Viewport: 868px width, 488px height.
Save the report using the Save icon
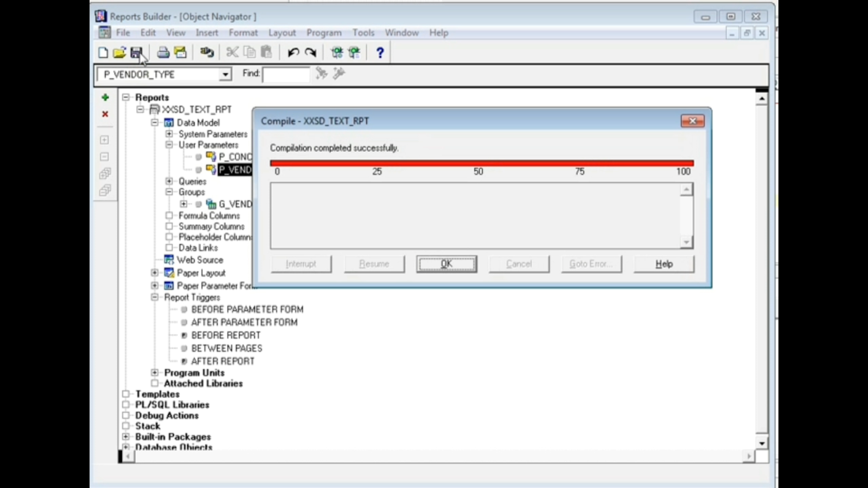(x=138, y=52)
